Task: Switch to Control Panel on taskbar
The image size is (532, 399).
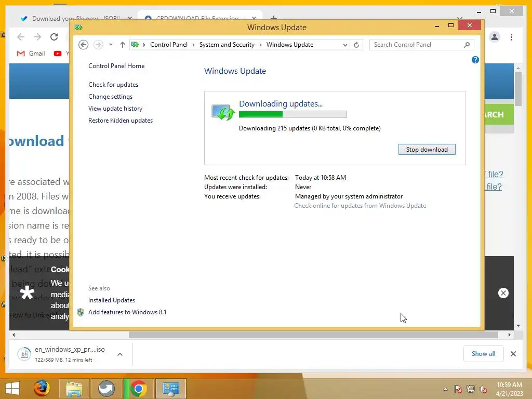Action: coord(170,389)
